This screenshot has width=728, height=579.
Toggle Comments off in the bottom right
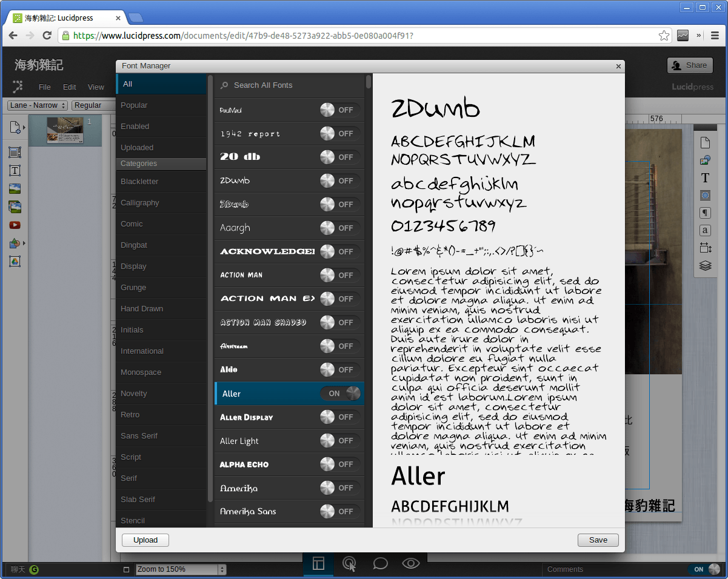click(704, 569)
